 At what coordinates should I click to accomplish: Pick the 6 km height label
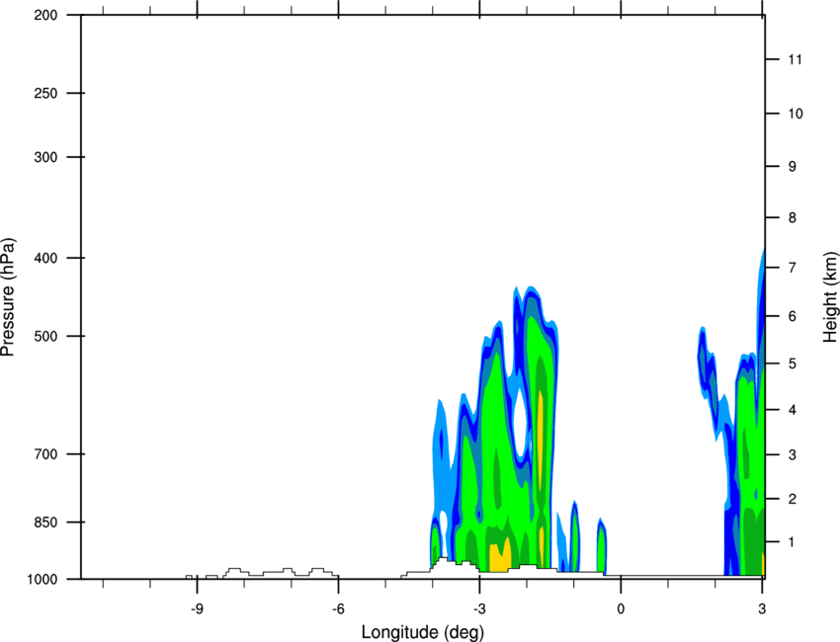coord(793,316)
